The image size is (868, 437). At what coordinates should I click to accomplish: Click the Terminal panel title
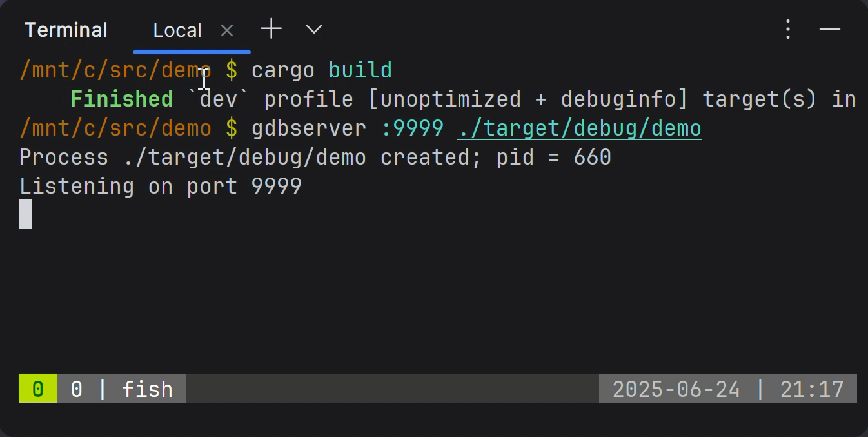point(65,29)
